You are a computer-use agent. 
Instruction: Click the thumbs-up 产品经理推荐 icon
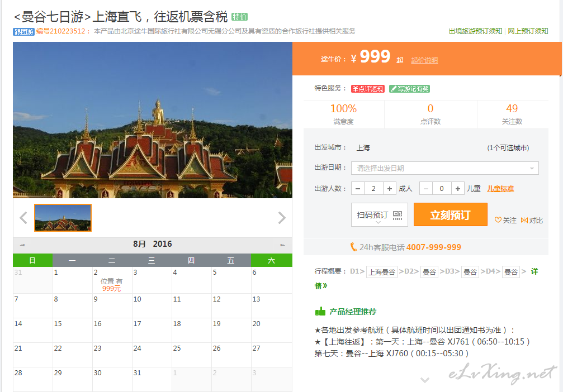click(320, 311)
